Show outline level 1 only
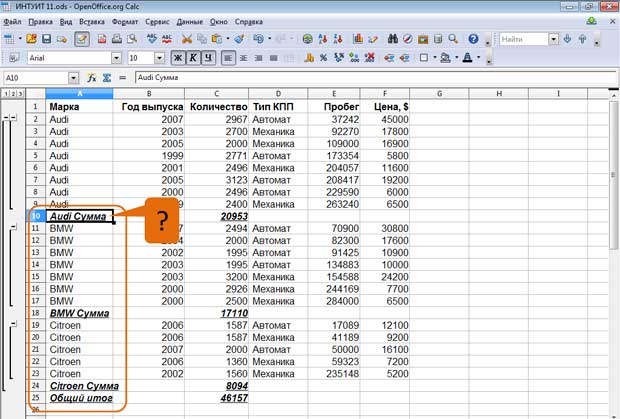Screen dimensions: 620x419 (x=7, y=94)
